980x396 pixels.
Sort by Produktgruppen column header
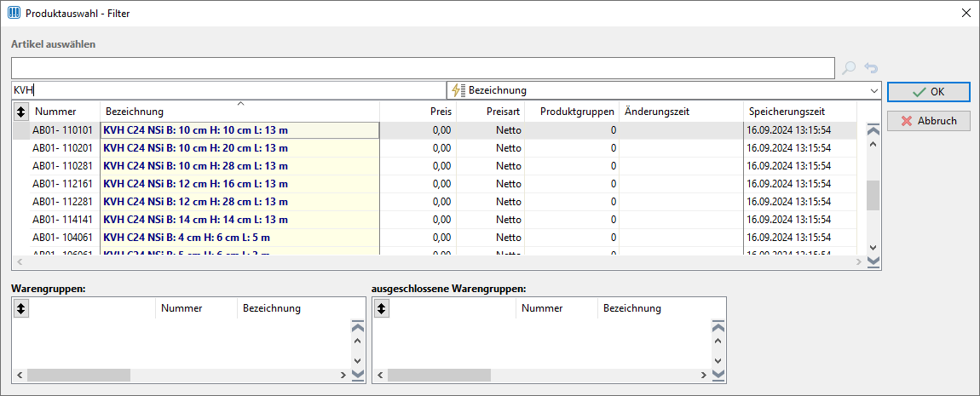(571, 112)
